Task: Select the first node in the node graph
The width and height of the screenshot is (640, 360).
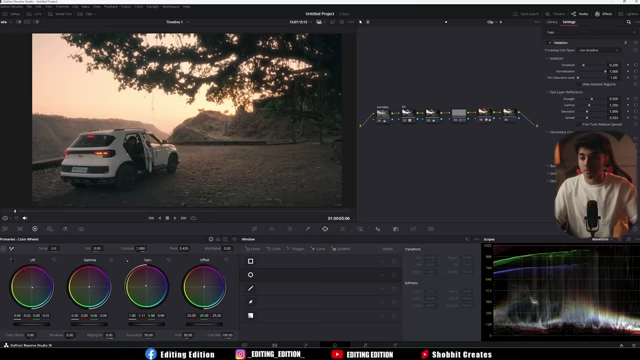Action: [383, 115]
